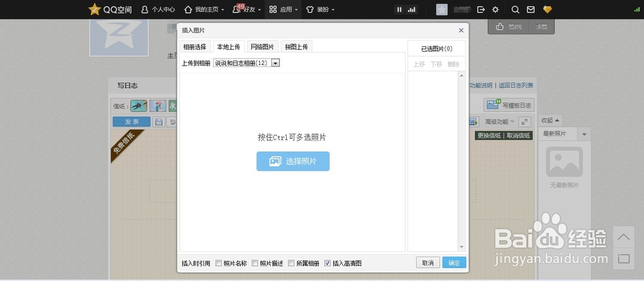Viewport: 644px width, 281px height.
Task: Select the 写日志 tab on the page
Action: click(x=128, y=86)
